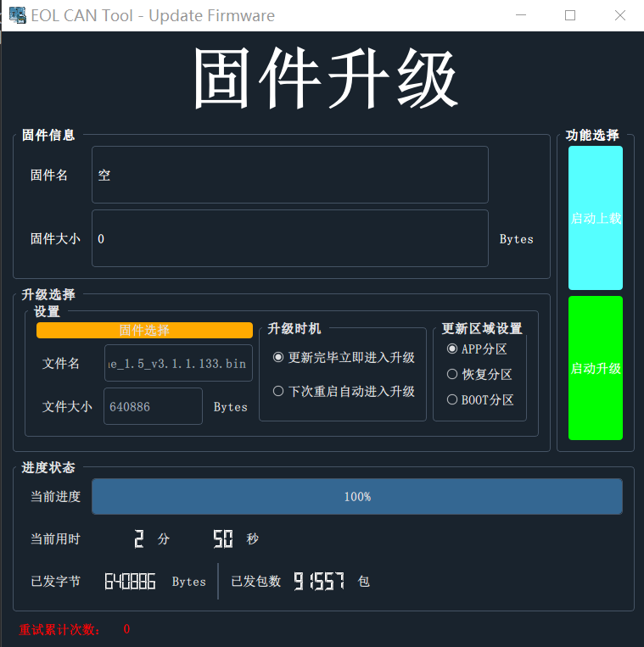Click the 已发包数 LCD value 91557

point(319,582)
